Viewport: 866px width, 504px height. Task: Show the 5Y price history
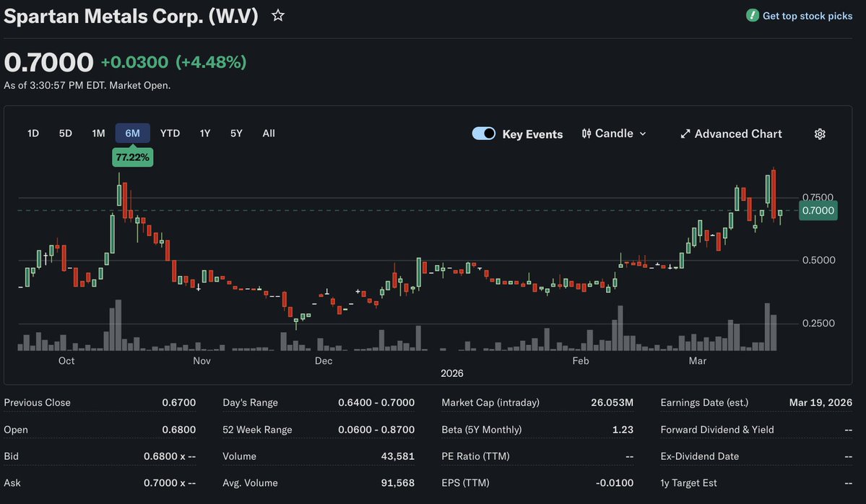236,133
